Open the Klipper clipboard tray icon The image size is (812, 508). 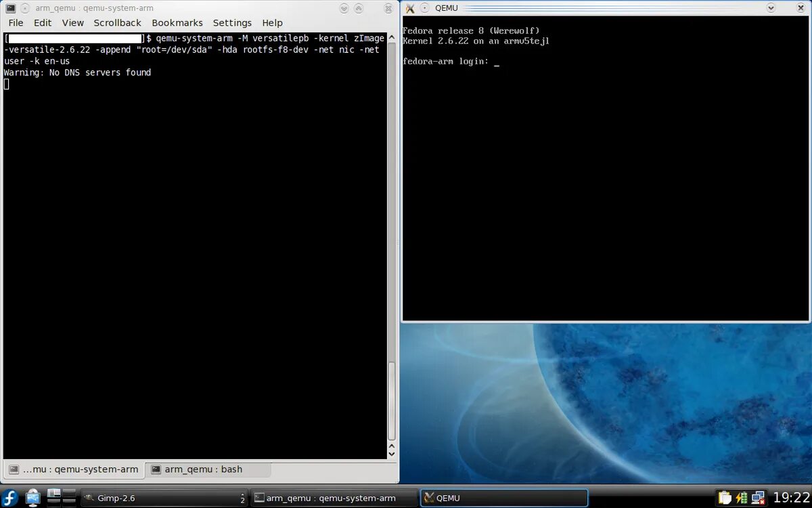point(725,498)
